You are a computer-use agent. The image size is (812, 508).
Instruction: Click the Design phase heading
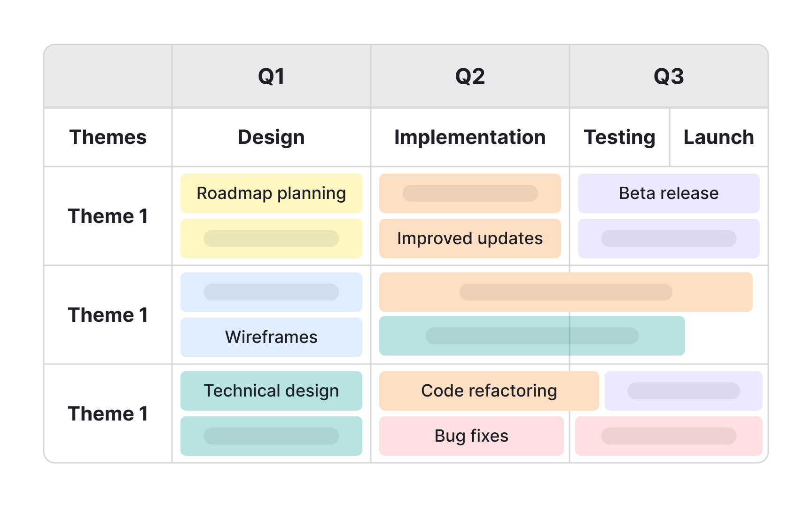pyautogui.click(x=271, y=137)
